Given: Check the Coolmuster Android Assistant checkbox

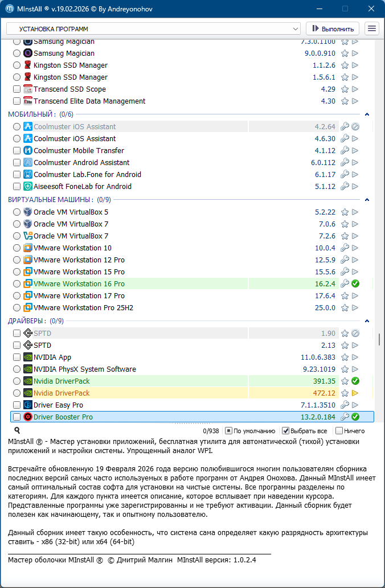Looking at the screenshot, I should point(17,163).
